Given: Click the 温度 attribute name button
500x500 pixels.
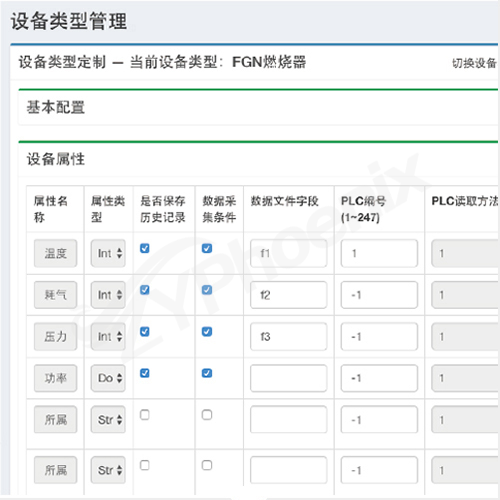Looking at the screenshot, I should (x=55, y=253).
